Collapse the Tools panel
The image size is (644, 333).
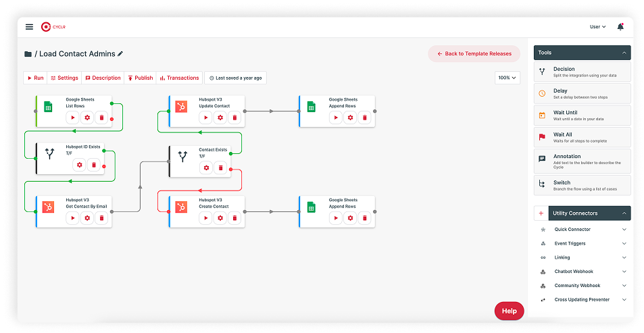pyautogui.click(x=624, y=53)
